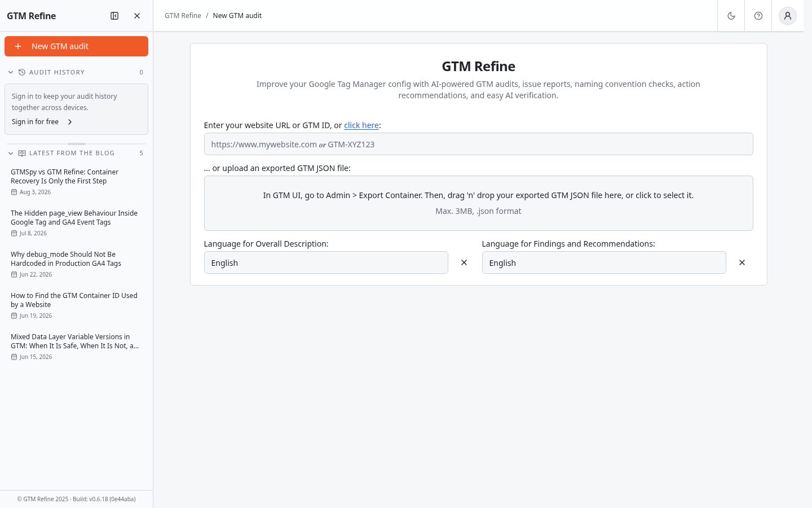The width and height of the screenshot is (812, 508).
Task: Click the Aug 3, 2026 date
Action: (x=35, y=192)
